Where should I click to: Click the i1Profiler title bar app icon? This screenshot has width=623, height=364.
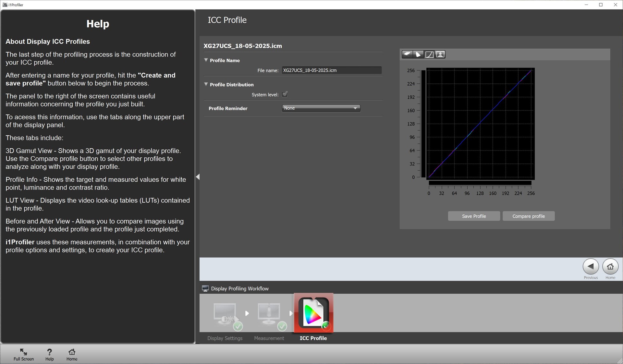[5, 5]
